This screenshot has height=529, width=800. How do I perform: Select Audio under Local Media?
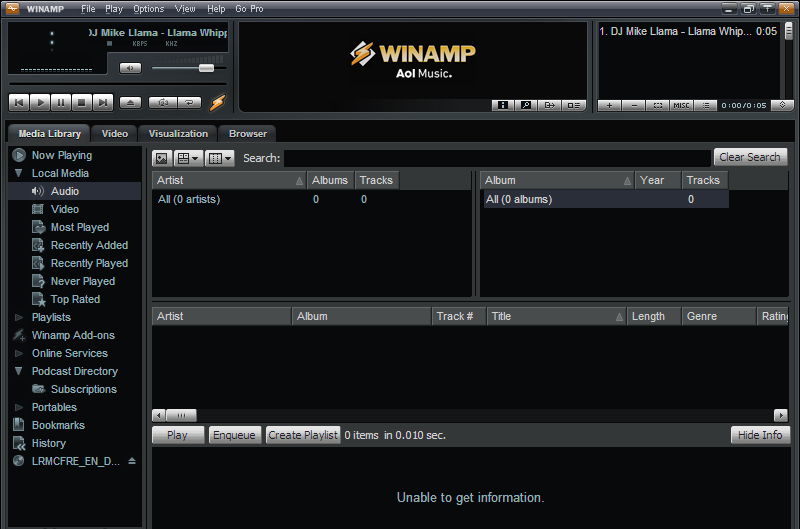click(65, 191)
